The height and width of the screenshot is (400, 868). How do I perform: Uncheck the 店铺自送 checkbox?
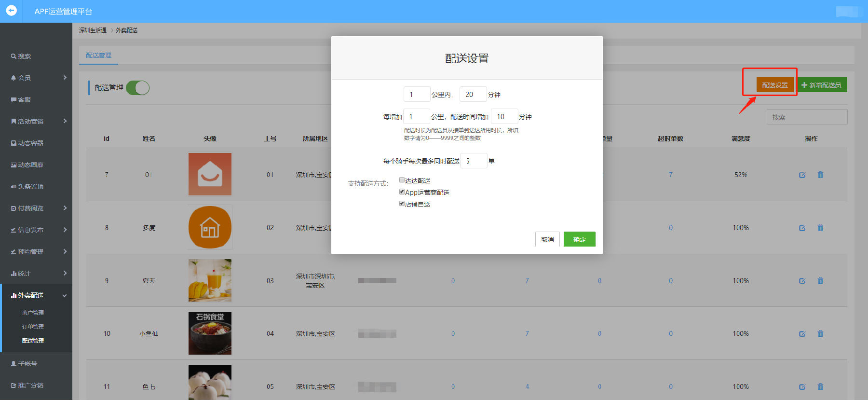point(402,204)
